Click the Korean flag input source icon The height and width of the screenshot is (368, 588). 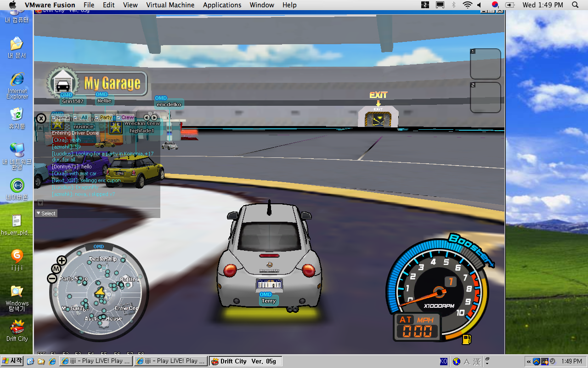click(495, 5)
